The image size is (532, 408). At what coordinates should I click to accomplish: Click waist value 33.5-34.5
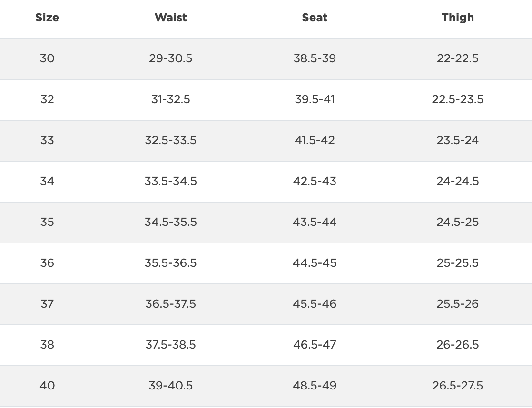click(170, 181)
